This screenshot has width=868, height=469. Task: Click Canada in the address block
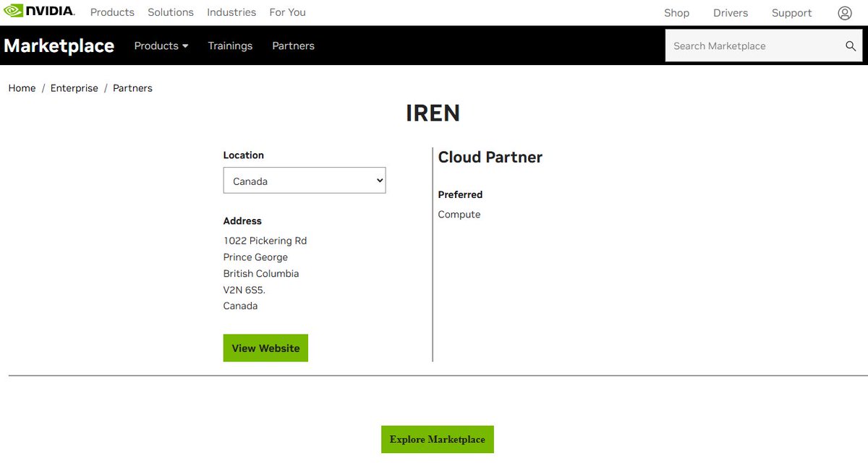pos(240,306)
